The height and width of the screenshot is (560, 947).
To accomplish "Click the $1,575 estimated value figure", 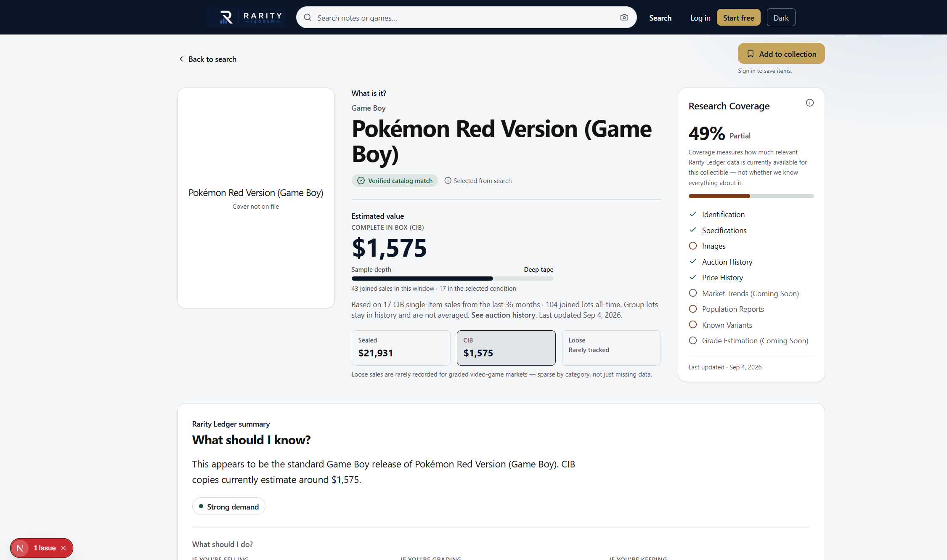I will 389,248.
